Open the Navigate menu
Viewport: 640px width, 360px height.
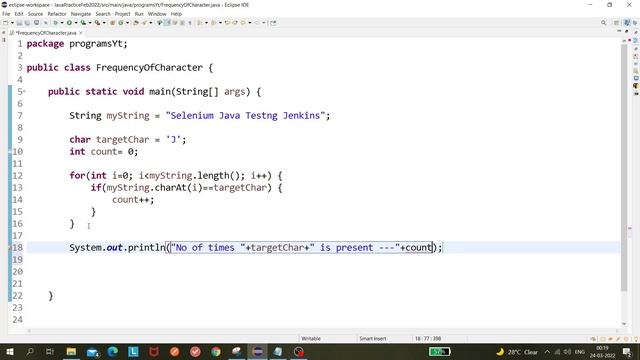click(x=81, y=14)
